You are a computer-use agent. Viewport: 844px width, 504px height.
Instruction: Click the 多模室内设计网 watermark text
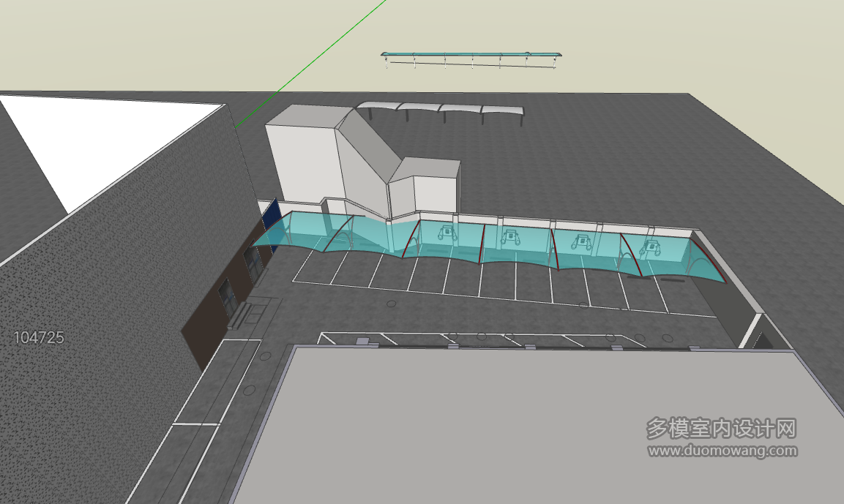coord(721,429)
